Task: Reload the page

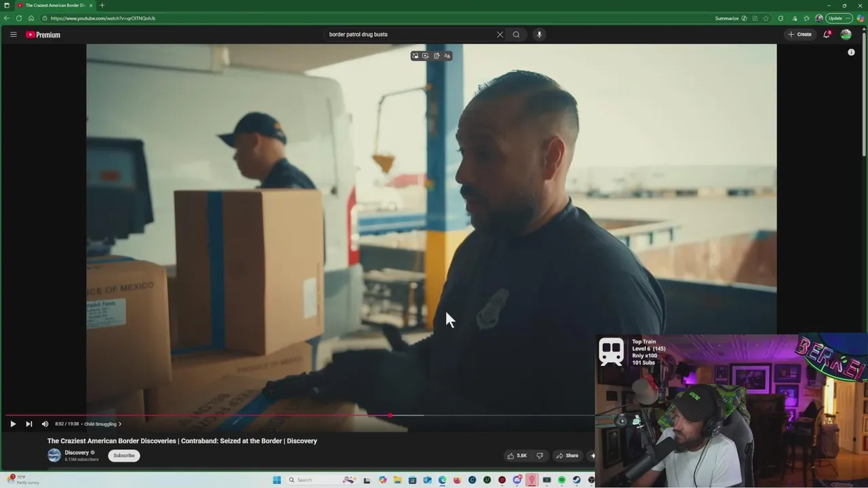Action: [x=19, y=18]
